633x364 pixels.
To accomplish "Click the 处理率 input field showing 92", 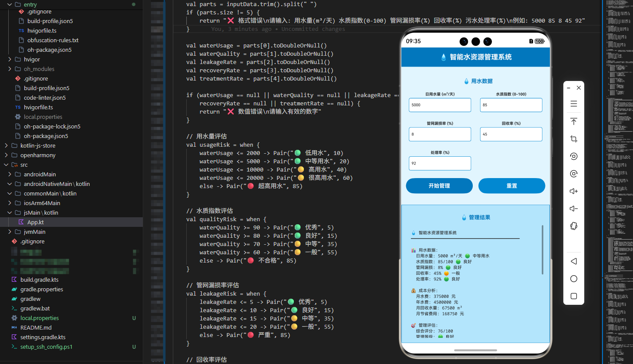I will (440, 163).
